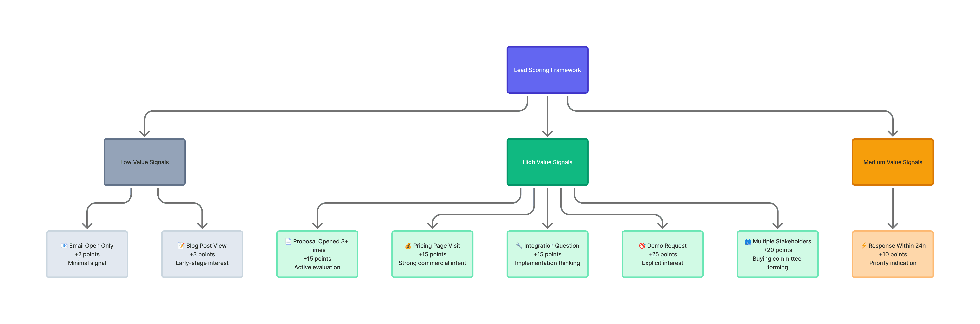
Task: Click the memo icon in Blog Post View
Action: [x=181, y=246]
